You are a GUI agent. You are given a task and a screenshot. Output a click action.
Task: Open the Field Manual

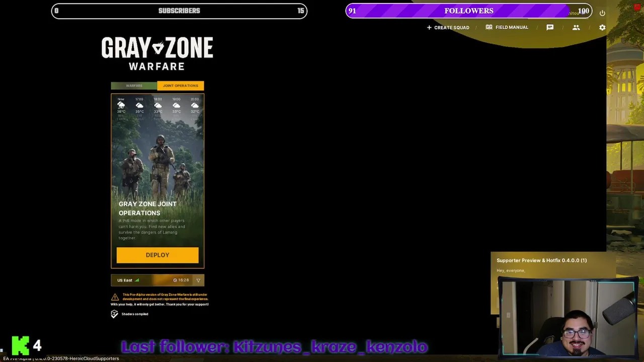pos(507,27)
